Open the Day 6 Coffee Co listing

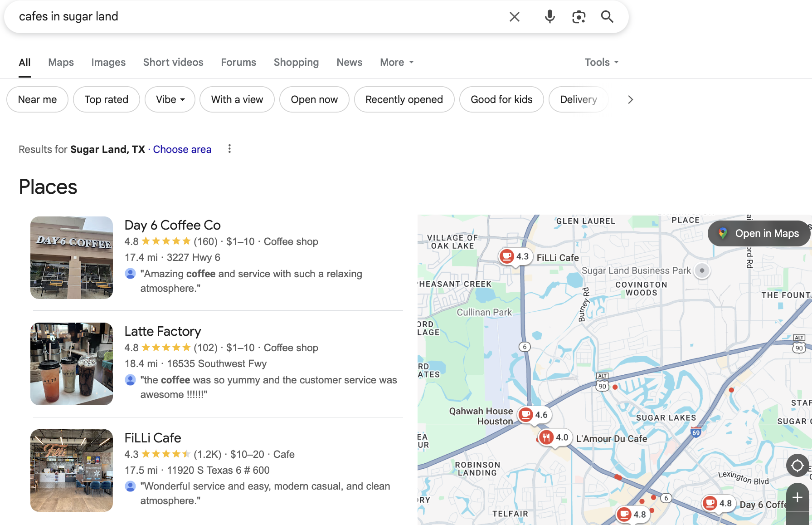tap(172, 225)
